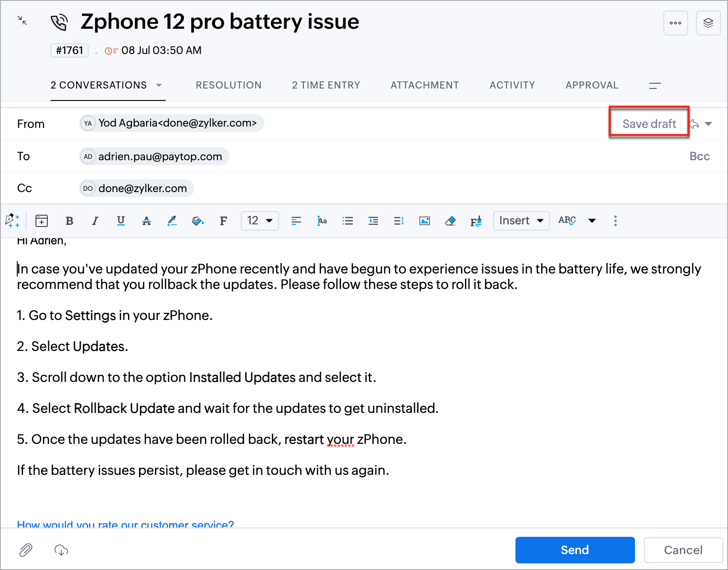Viewport: 728px width, 570px height.
Task: Toggle underline text formatting
Action: point(120,221)
